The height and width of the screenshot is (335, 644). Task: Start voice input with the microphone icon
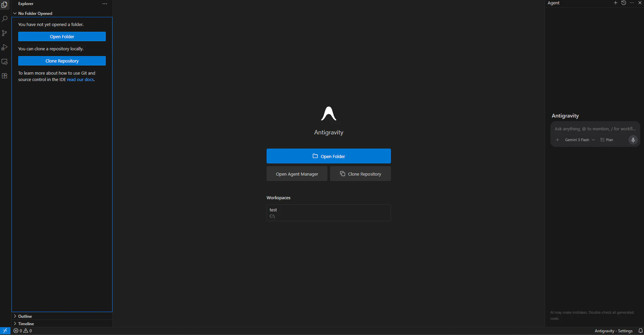click(633, 140)
